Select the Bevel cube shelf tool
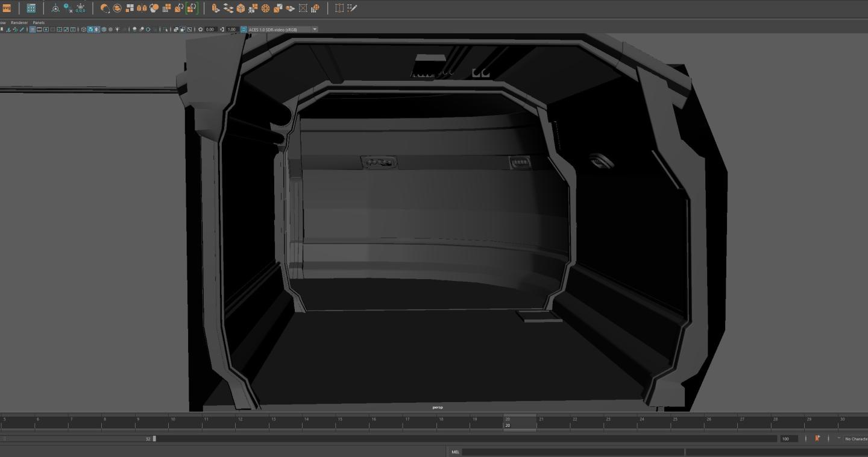 click(x=241, y=8)
